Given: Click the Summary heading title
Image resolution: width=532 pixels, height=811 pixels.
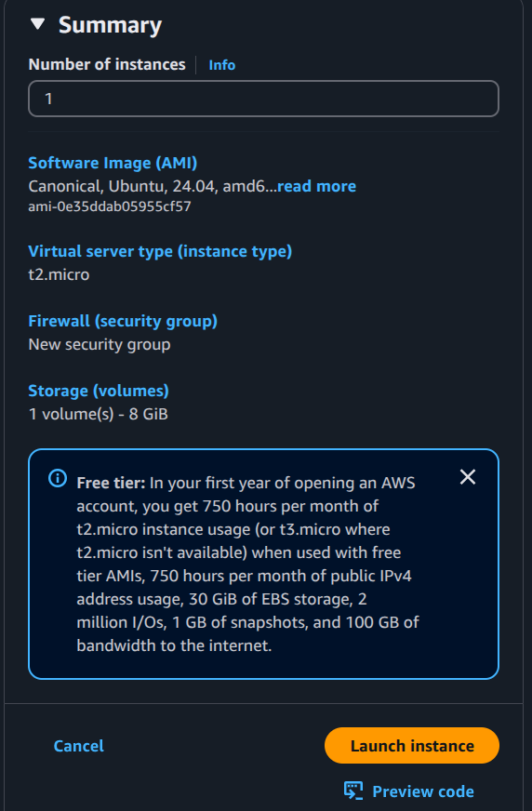Looking at the screenshot, I should [x=110, y=25].
